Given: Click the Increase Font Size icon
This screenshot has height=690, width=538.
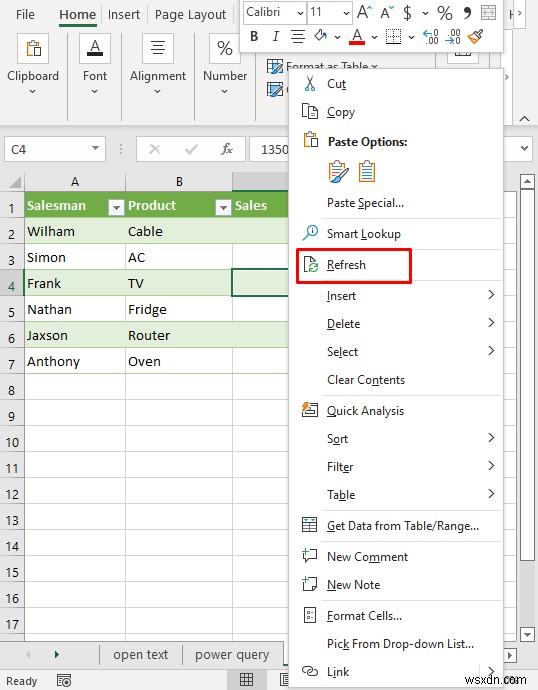Looking at the screenshot, I should click(x=365, y=12).
